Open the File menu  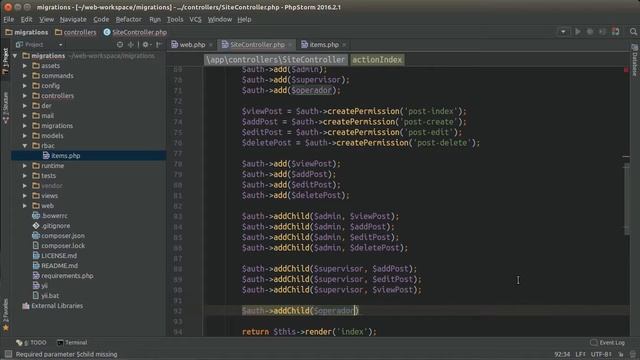click(9, 19)
